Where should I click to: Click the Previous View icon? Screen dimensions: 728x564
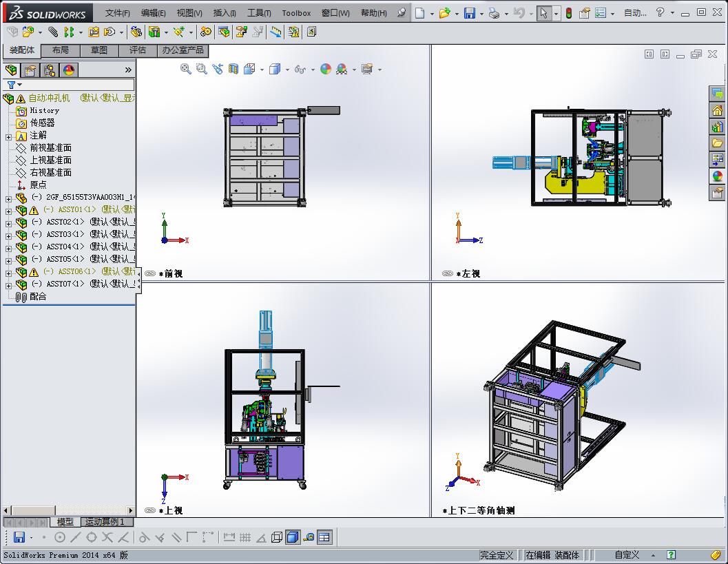pyautogui.click(x=217, y=69)
